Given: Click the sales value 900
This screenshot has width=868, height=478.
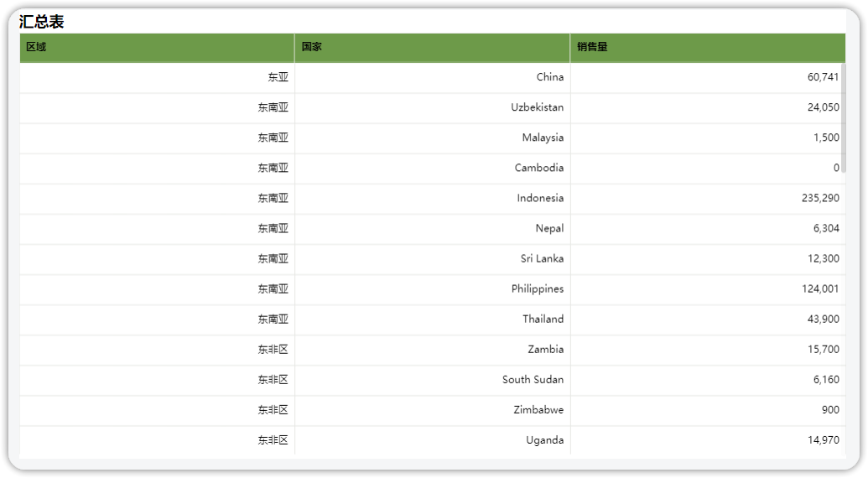Looking at the screenshot, I should (x=830, y=410).
